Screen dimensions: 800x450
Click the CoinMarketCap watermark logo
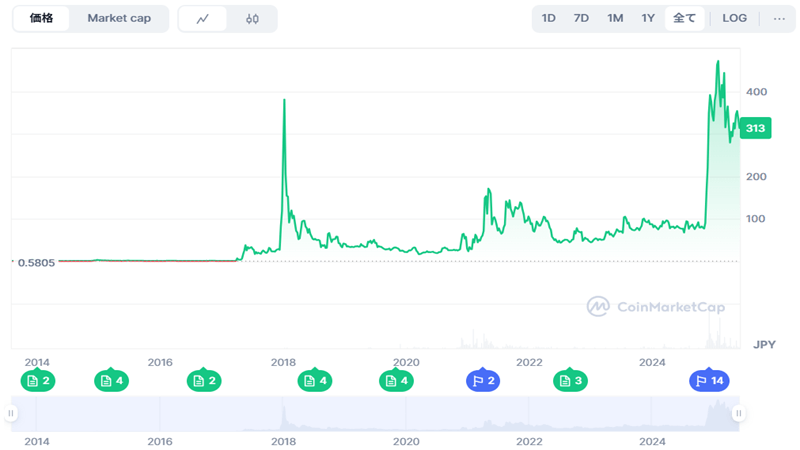656,307
